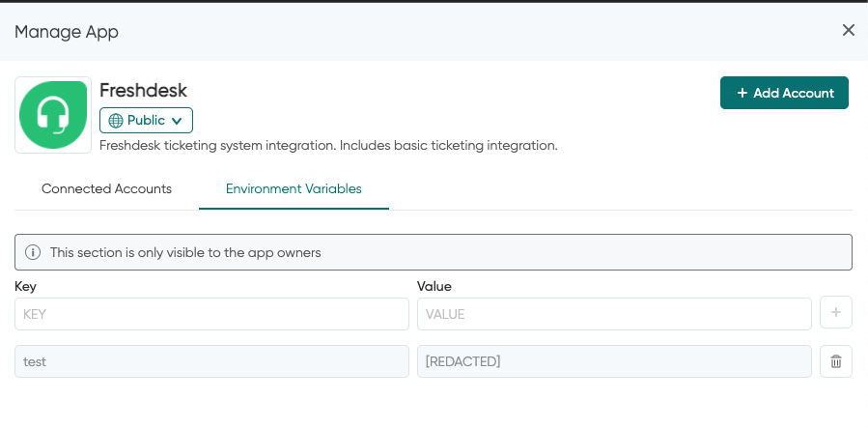The image size is (868, 428).
Task: Focus the empty VALUE input field
Action: click(x=614, y=314)
